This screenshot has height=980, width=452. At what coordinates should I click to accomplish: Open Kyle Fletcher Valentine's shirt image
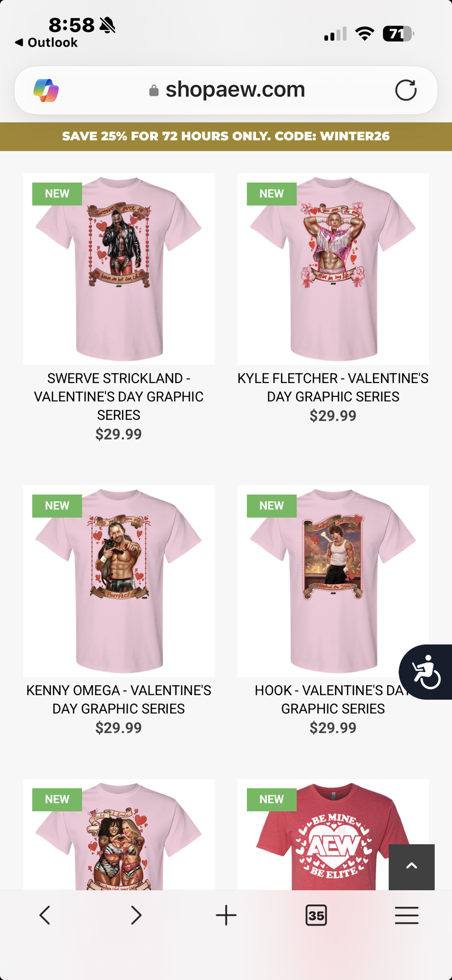333,269
